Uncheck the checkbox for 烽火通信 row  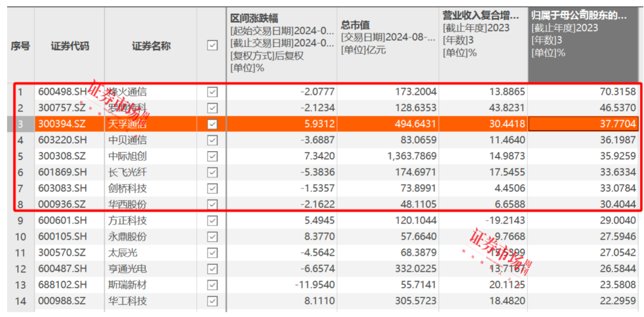(212, 92)
